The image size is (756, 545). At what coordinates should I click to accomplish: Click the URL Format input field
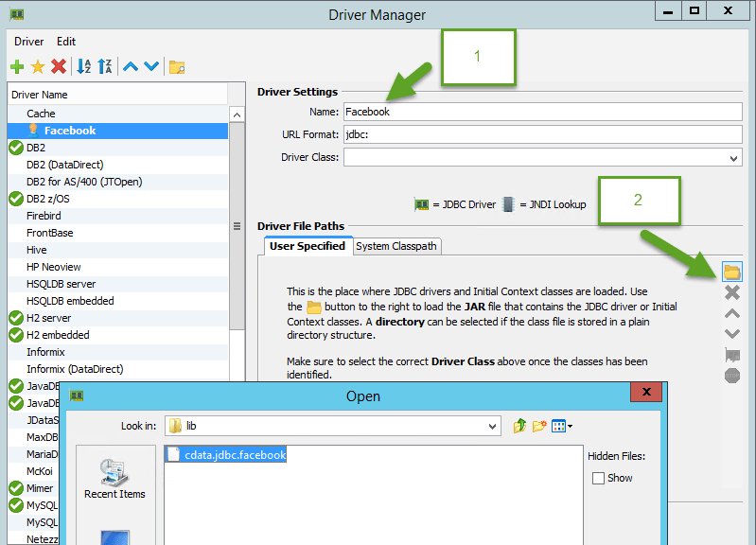coord(543,134)
